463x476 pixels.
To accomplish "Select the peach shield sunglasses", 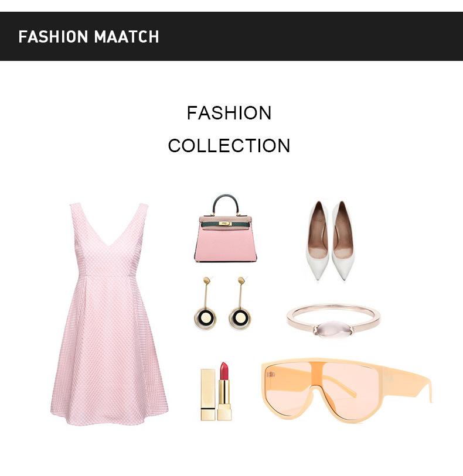I will point(346,390).
